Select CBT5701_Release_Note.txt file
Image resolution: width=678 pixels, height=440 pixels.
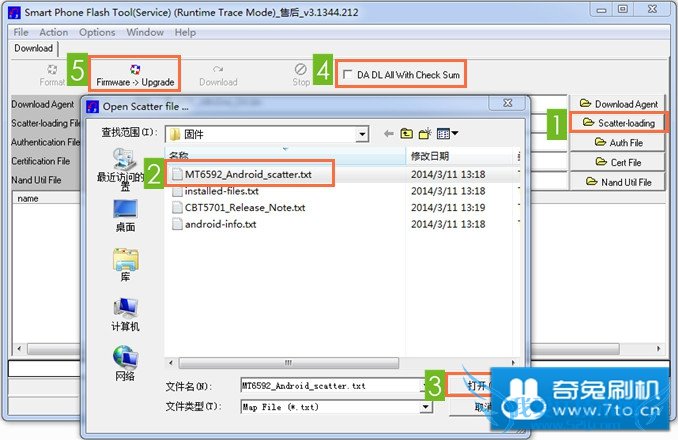pos(245,207)
